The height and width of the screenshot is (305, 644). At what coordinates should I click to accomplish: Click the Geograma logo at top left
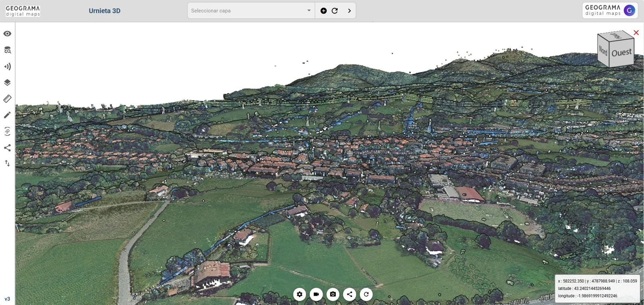(23, 11)
